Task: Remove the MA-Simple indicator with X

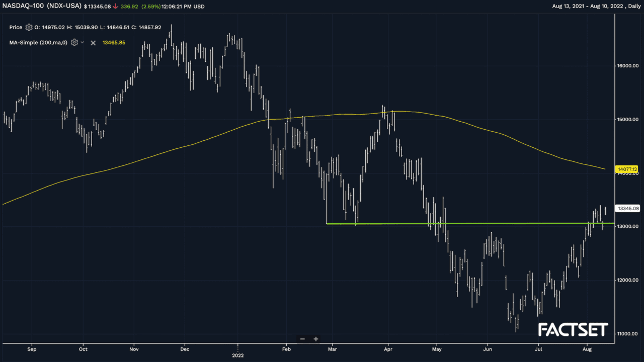Action: 93,43
